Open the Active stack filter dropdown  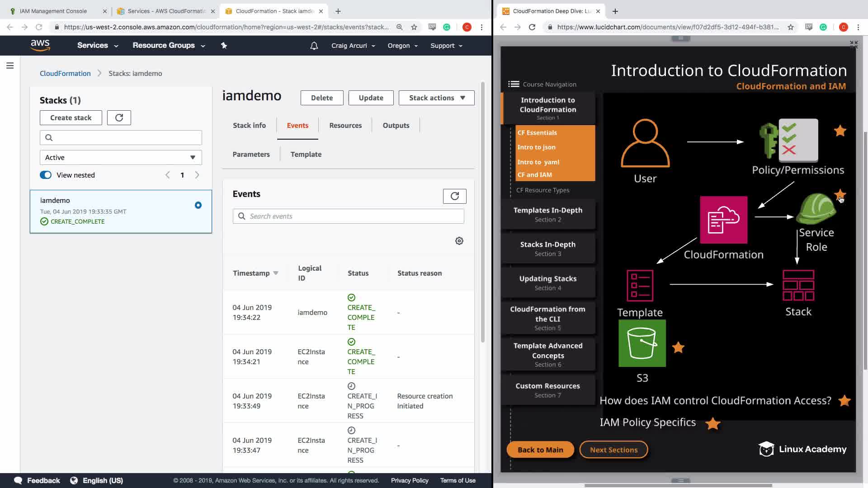[121, 158]
